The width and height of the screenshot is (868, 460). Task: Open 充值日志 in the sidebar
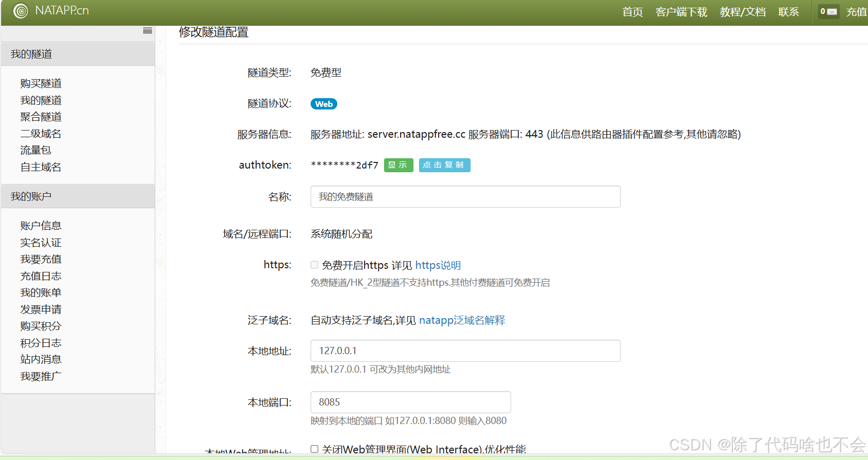click(x=41, y=276)
